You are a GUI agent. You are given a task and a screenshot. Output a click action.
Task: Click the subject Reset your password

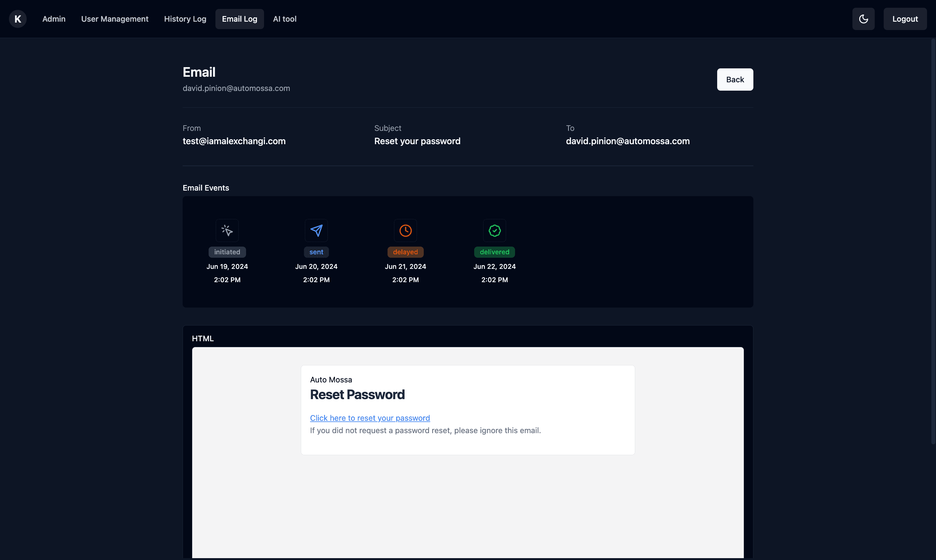[417, 141]
